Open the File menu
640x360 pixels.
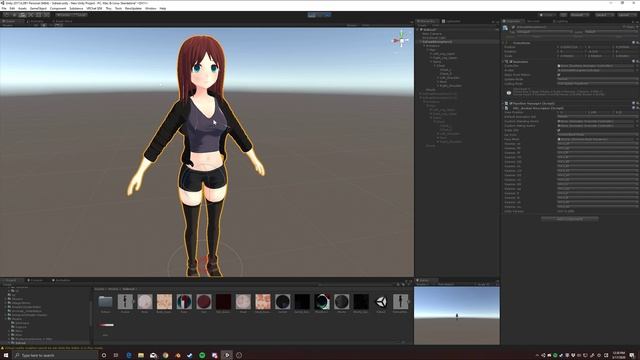[x=4, y=8]
